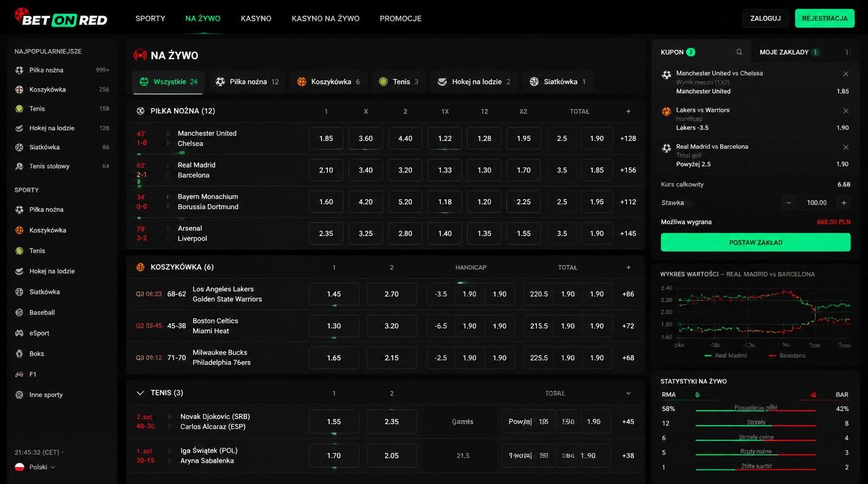Click Boks glove icon in sidebar

point(19,354)
